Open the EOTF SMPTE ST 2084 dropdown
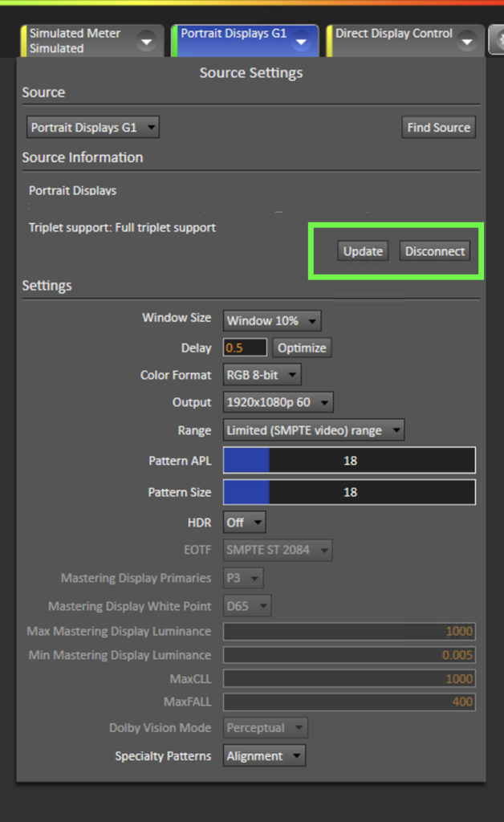 [x=278, y=550]
